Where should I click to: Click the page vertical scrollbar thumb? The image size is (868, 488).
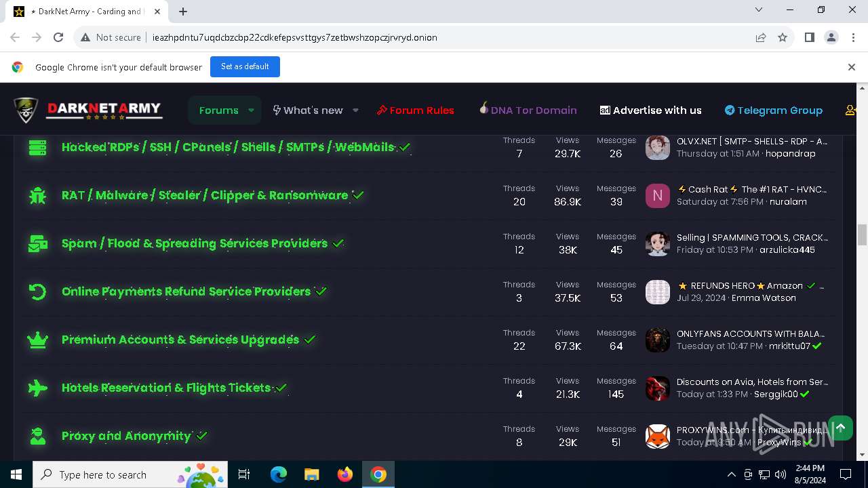point(862,235)
